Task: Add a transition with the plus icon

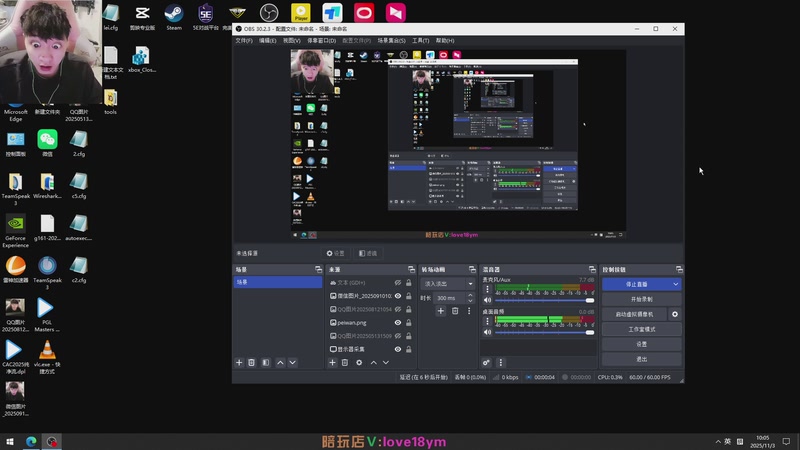Action: pos(441,311)
